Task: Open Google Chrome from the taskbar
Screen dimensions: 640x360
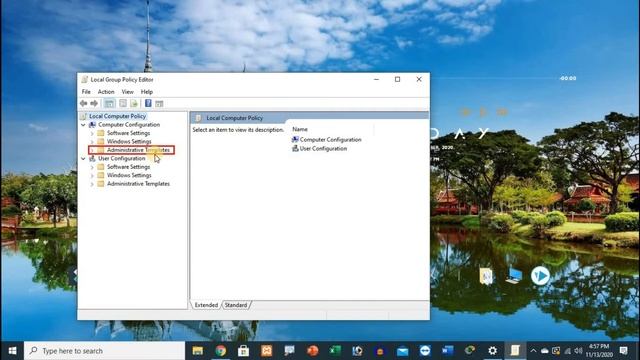Action: (x=221, y=351)
